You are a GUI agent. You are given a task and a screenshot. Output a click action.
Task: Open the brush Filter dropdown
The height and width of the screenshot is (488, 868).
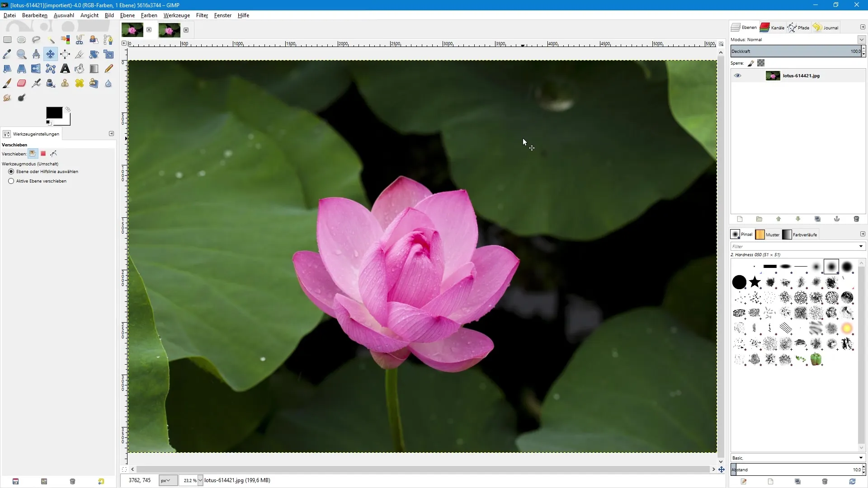point(861,246)
